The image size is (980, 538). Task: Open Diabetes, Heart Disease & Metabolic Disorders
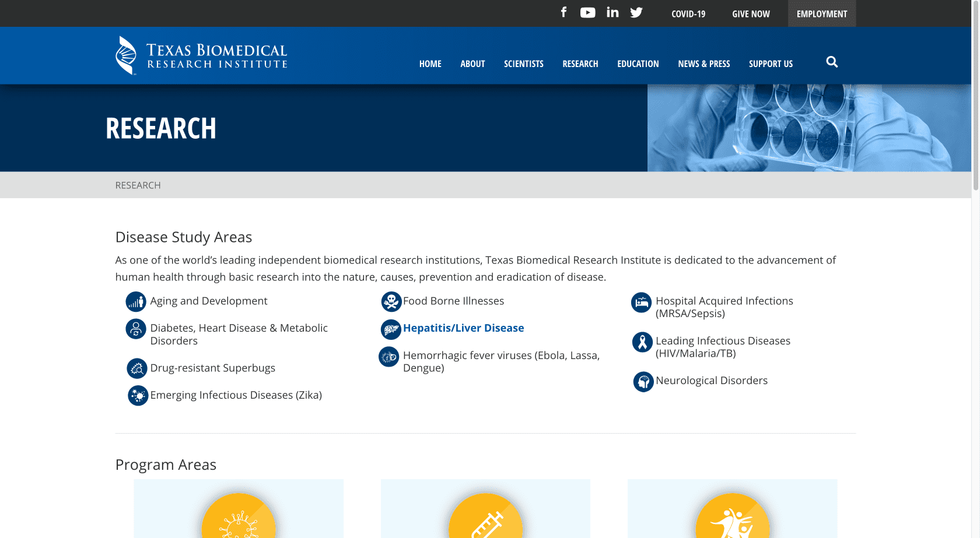coord(239,335)
